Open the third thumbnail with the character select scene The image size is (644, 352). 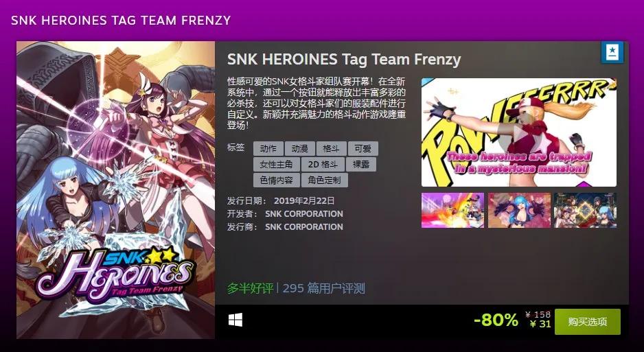[585, 210]
